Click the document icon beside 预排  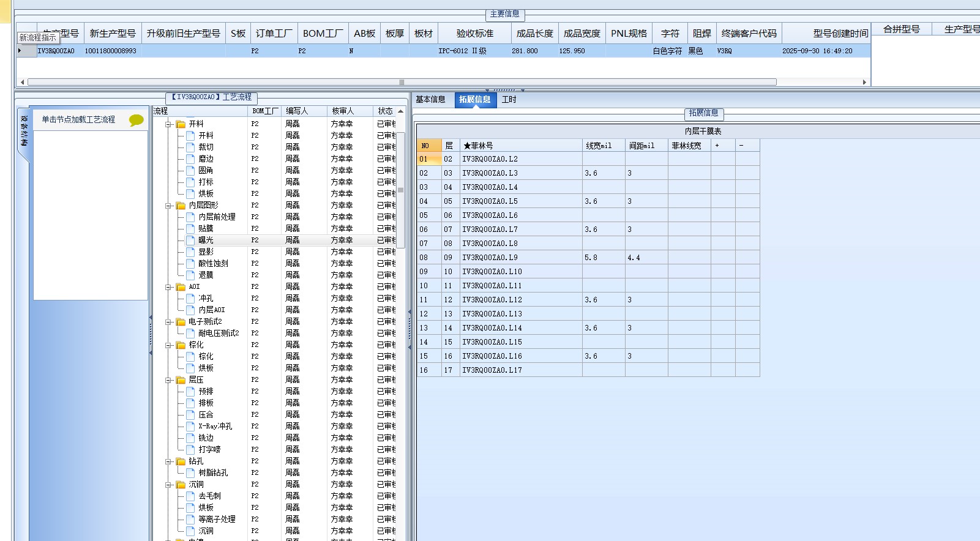pyautogui.click(x=190, y=391)
